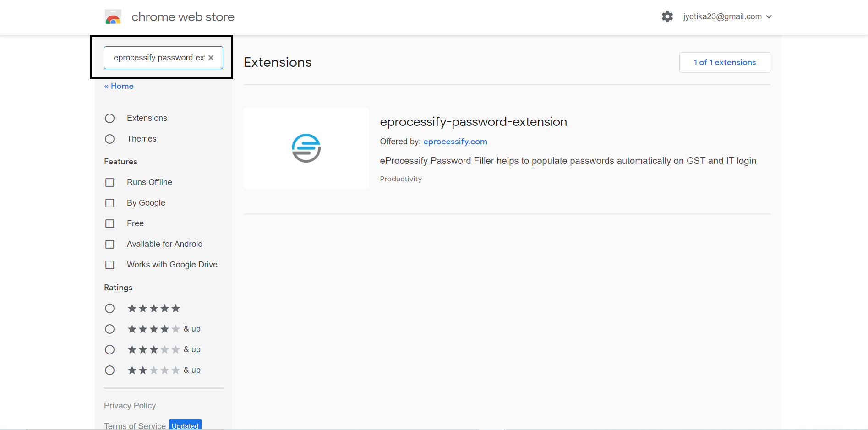Enable the By Google checkbox

click(x=110, y=203)
